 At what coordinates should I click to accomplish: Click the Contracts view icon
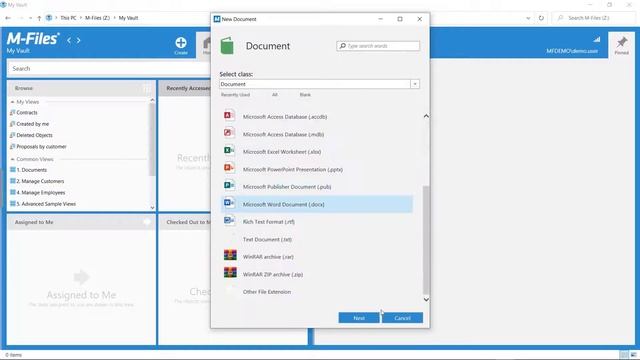[x=12, y=112]
